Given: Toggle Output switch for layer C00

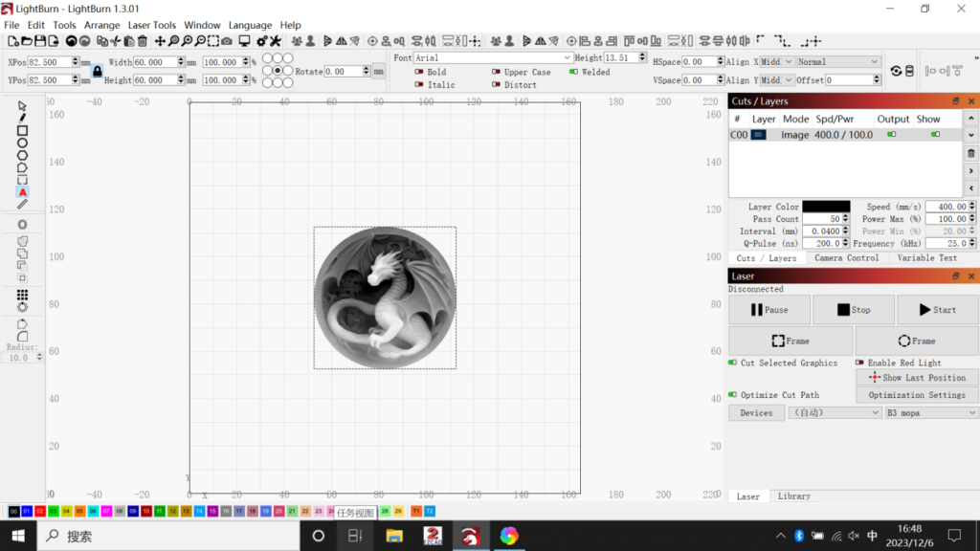Looking at the screenshot, I should click(x=892, y=135).
